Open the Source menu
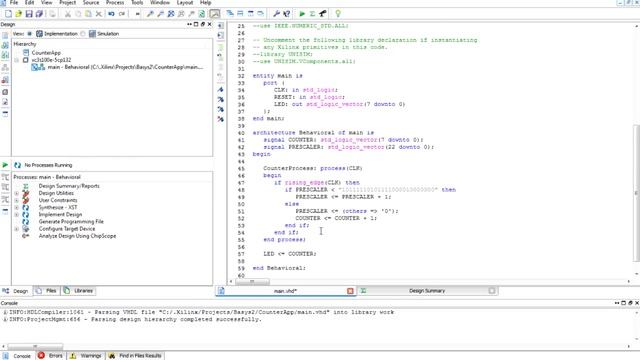Screen dimensions: 640x360 91,2
